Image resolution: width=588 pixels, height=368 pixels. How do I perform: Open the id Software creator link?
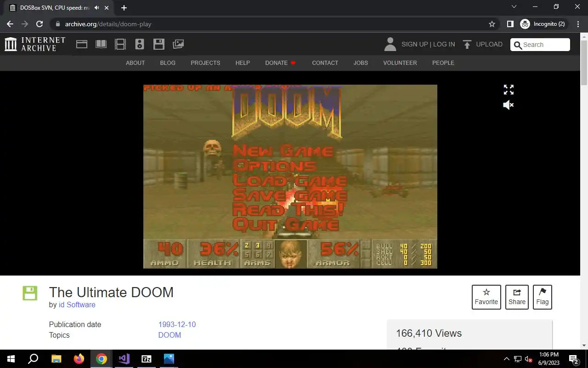coord(77,305)
